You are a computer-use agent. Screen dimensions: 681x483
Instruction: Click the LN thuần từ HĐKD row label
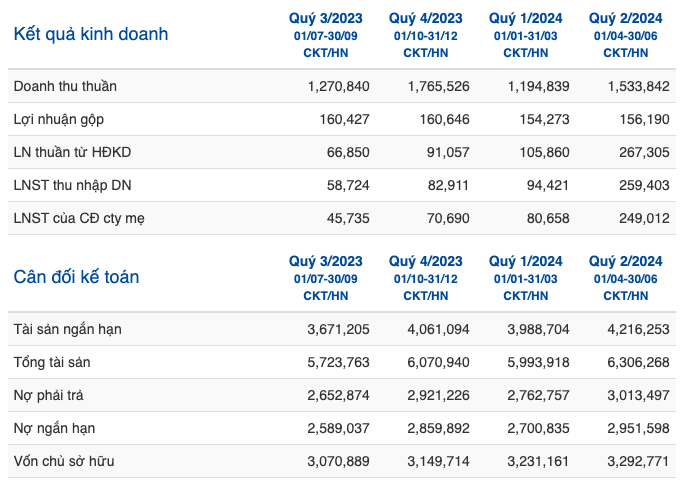(72, 152)
